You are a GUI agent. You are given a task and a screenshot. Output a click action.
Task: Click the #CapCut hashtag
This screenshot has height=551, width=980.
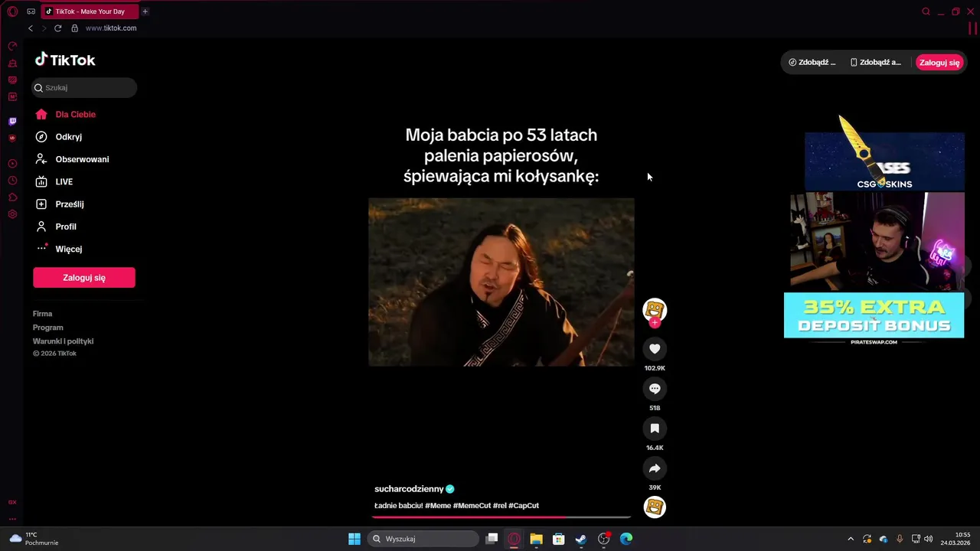click(524, 506)
